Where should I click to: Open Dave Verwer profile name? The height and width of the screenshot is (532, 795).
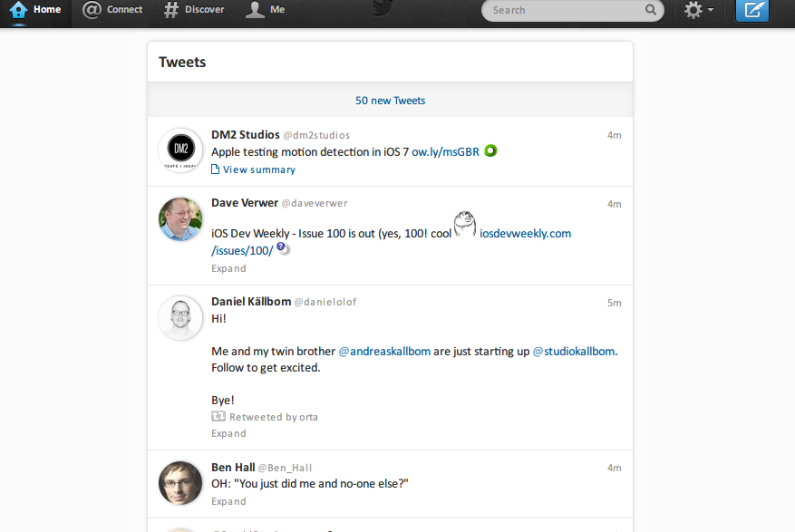(245, 203)
